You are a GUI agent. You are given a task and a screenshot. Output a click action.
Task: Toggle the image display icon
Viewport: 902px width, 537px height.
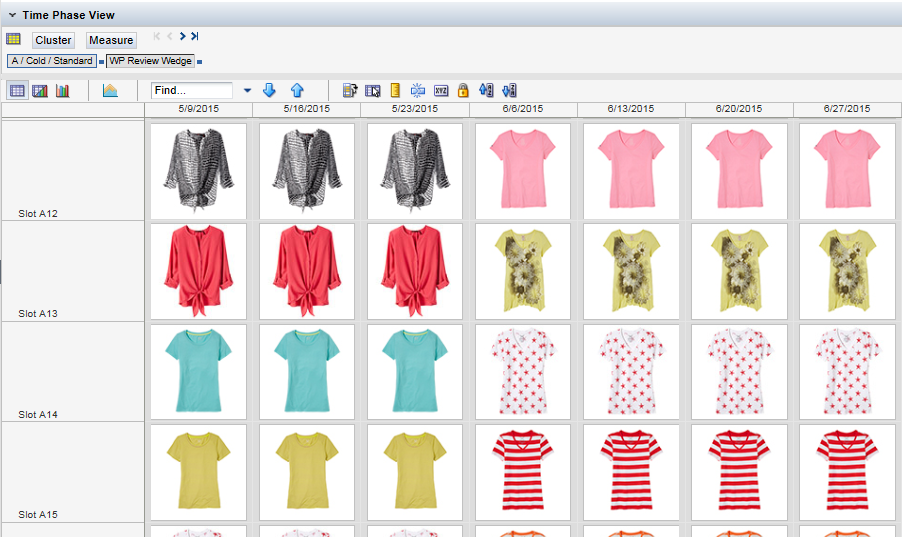(x=110, y=90)
